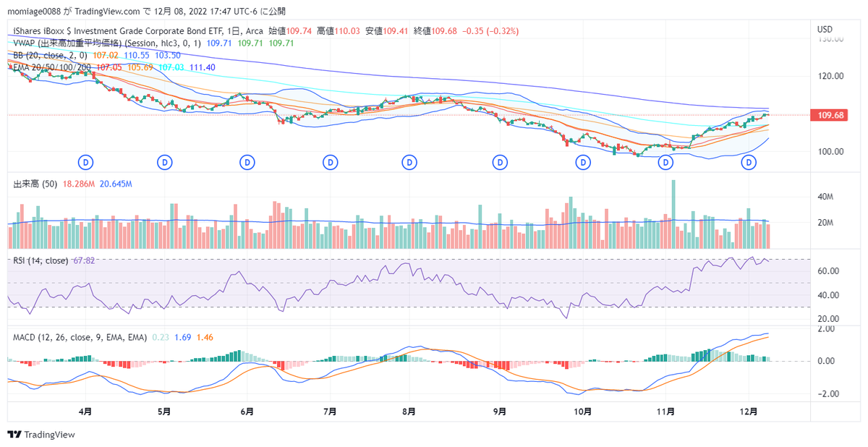
Task: Open the dividend D marker above 9月
Action: tap(500, 163)
